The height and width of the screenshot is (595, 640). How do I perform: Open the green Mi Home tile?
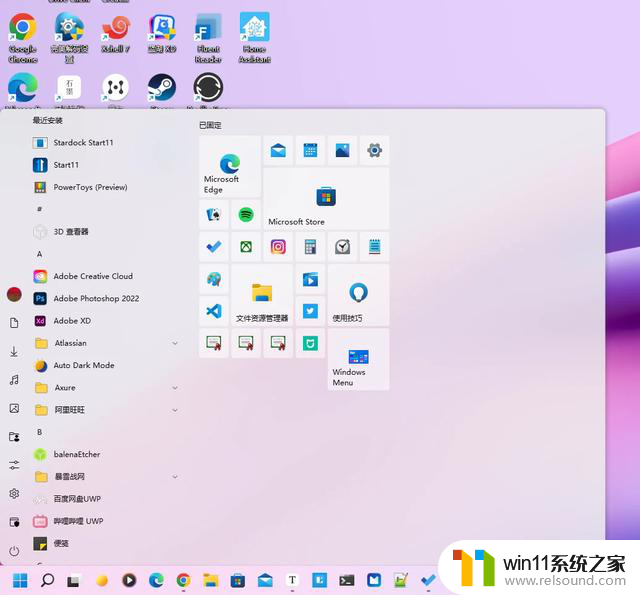click(310, 343)
